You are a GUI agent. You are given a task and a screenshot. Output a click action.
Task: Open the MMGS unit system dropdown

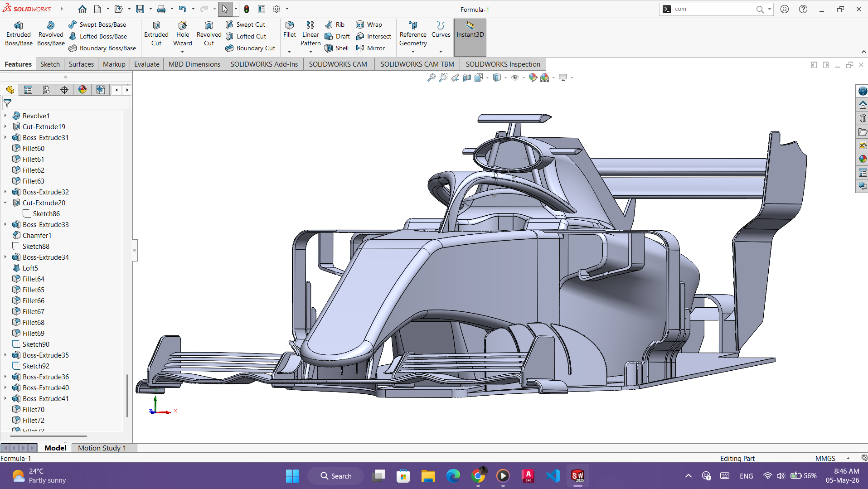tap(848, 458)
